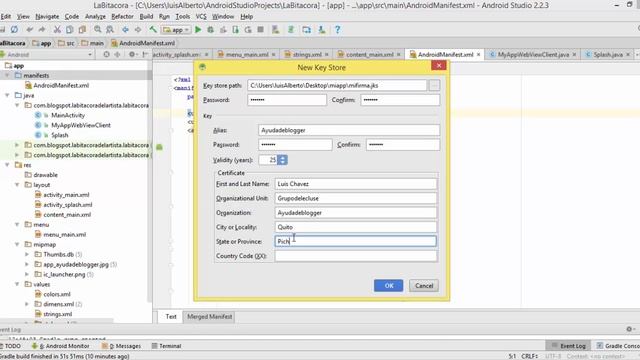This screenshot has width=640, height=360.
Task: Select activity_splash.xml in project tree
Action: [68, 204]
